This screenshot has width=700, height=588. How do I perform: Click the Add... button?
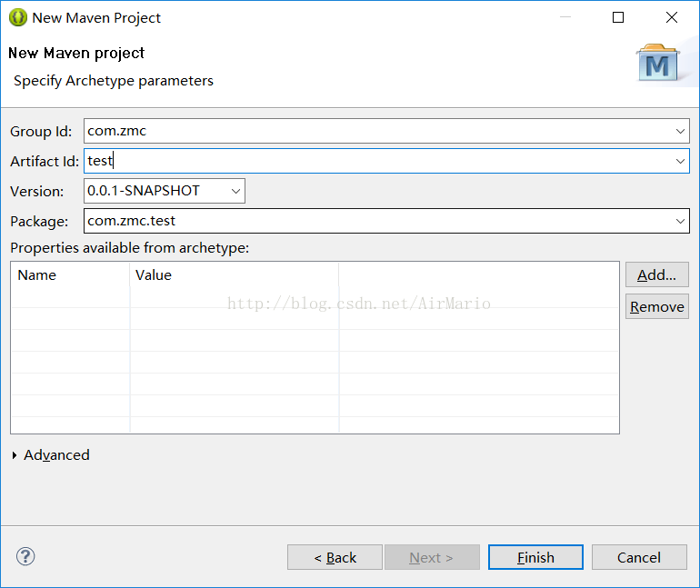pos(656,274)
